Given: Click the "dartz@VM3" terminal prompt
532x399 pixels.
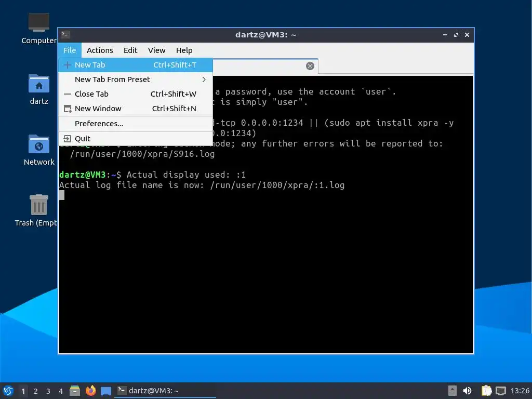Looking at the screenshot, I should click(x=83, y=175).
